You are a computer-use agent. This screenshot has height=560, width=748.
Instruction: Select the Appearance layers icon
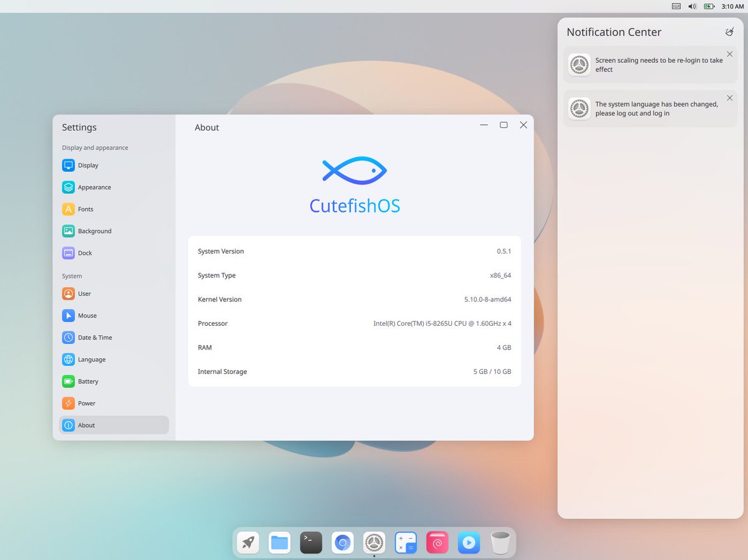(x=69, y=187)
